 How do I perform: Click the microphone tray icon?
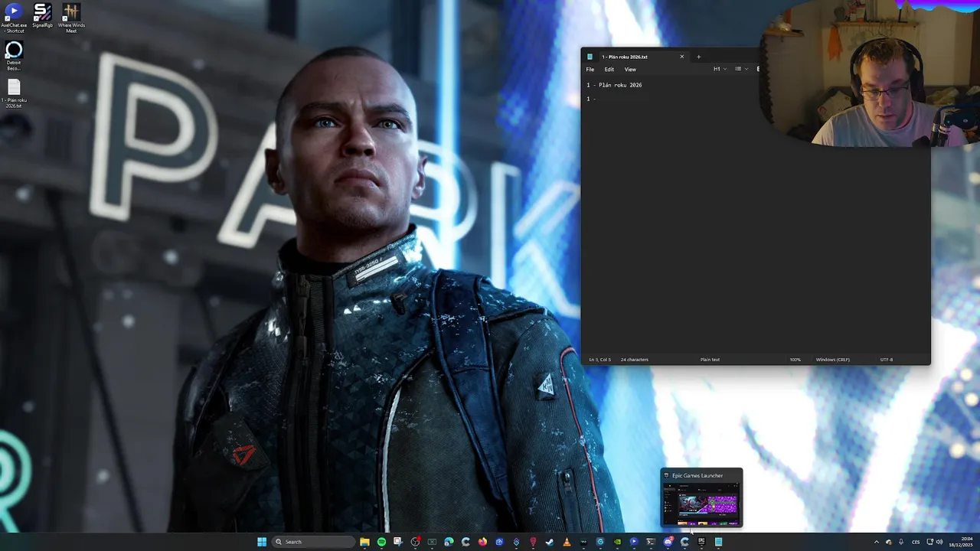click(901, 542)
